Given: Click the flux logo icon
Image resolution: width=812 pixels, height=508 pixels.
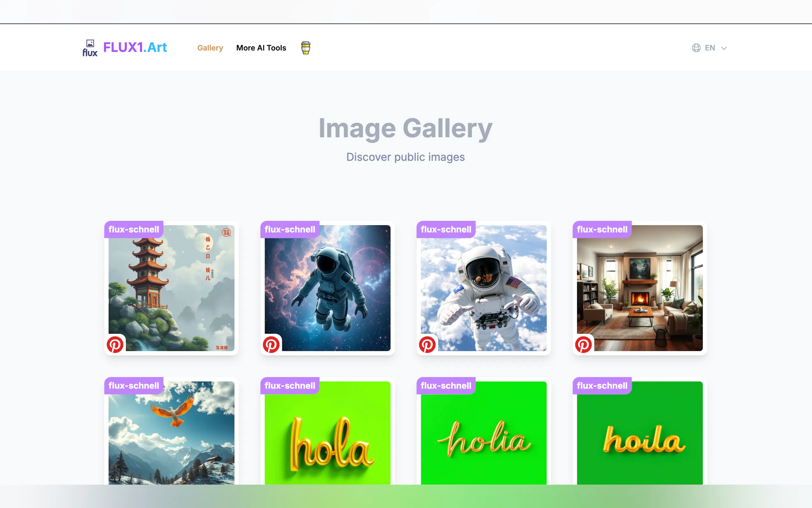Looking at the screenshot, I should point(90,48).
